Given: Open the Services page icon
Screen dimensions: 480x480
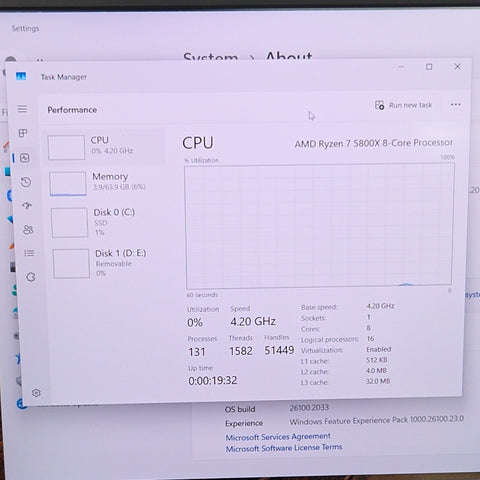Looking at the screenshot, I should point(31,277).
